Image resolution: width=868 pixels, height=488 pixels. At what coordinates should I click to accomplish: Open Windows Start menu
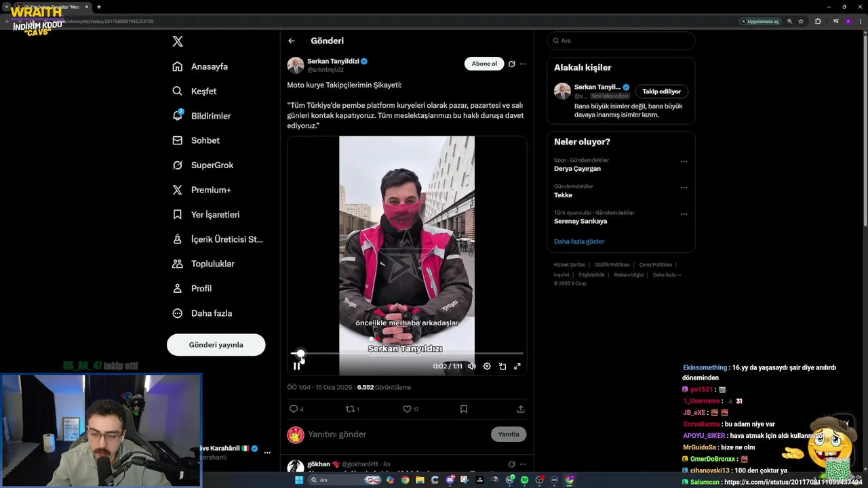point(298,480)
